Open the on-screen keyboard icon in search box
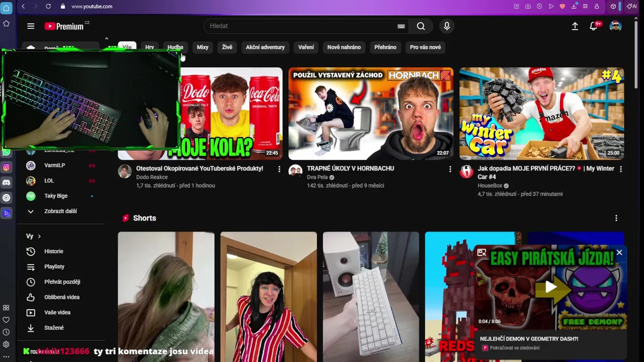The image size is (644, 362). 401,26
